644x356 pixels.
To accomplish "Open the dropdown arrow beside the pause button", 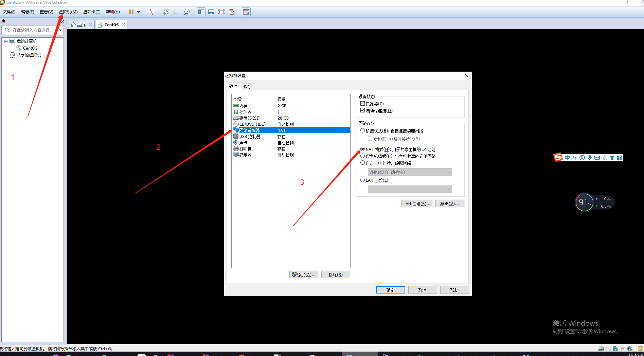I will (x=139, y=12).
